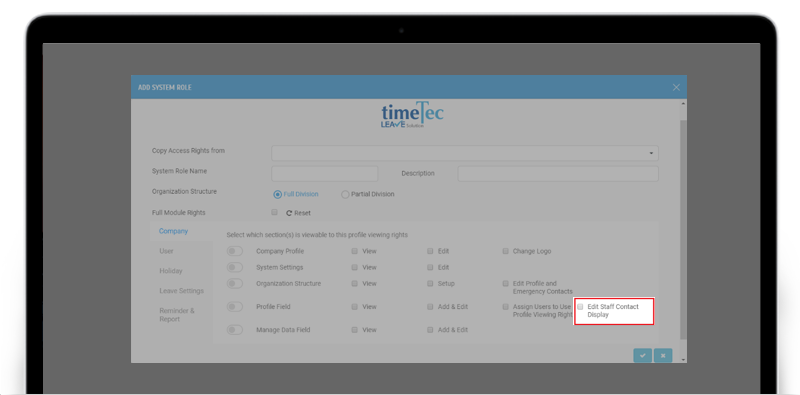Image resolution: width=800 pixels, height=395 pixels.
Task: Check View for Company Profile
Action: pyautogui.click(x=354, y=251)
